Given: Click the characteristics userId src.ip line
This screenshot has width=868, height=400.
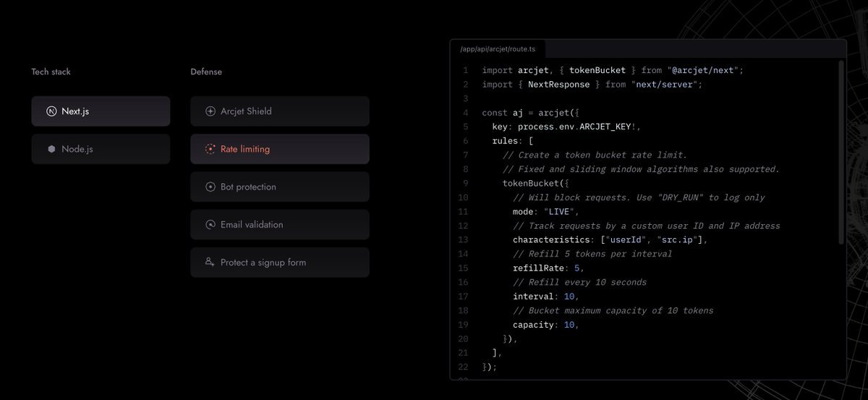Looking at the screenshot, I should (610, 239).
